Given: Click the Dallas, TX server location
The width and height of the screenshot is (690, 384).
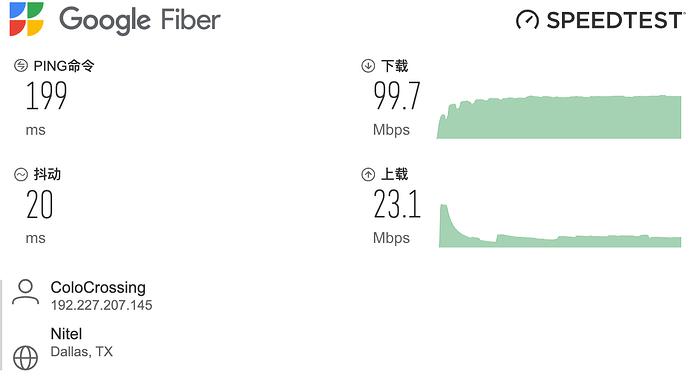Looking at the screenshot, I should 81,351.
